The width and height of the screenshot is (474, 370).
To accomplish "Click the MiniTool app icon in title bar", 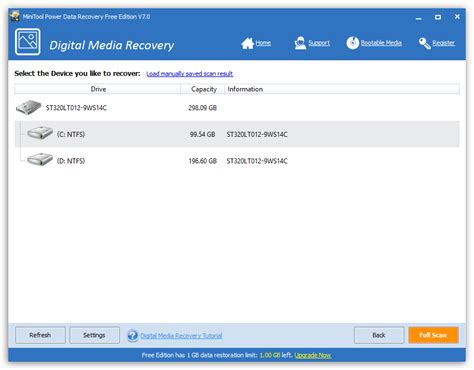I will (15, 16).
